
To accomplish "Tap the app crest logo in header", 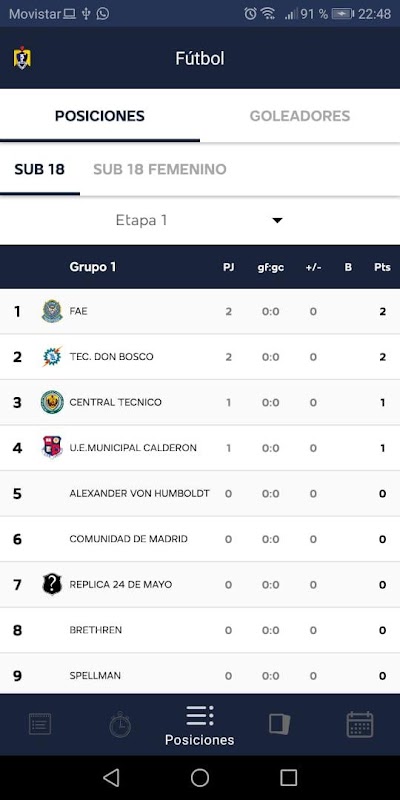I will coord(22,58).
